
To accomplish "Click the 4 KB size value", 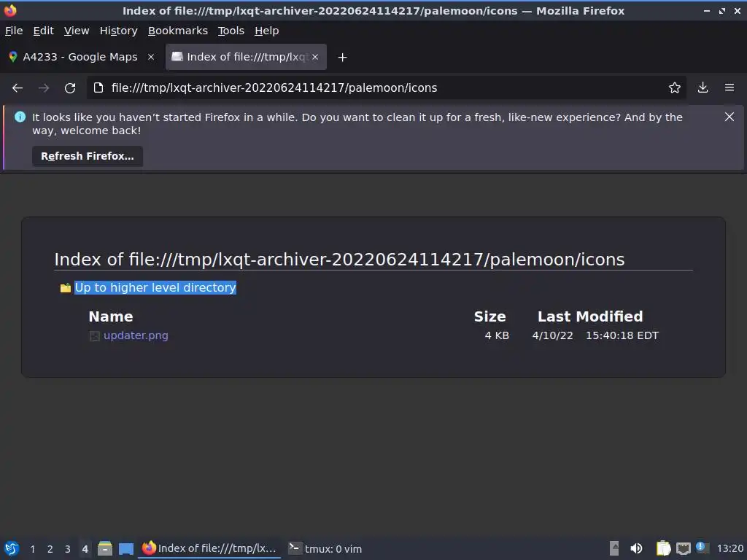I will [497, 335].
